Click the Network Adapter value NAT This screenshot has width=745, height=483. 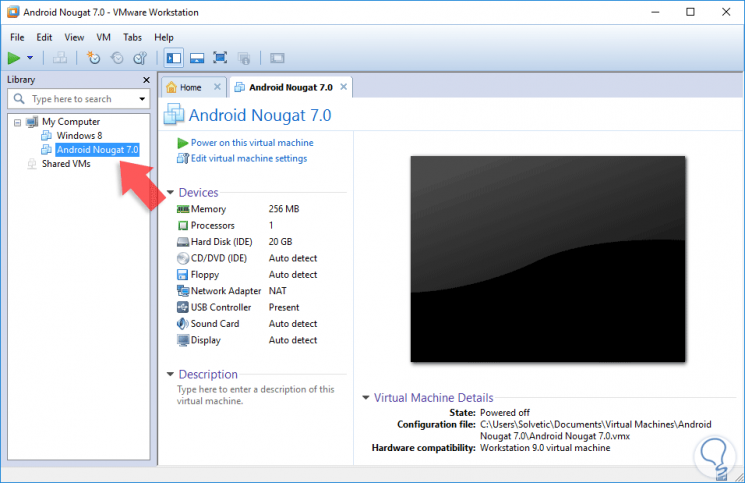[277, 291]
